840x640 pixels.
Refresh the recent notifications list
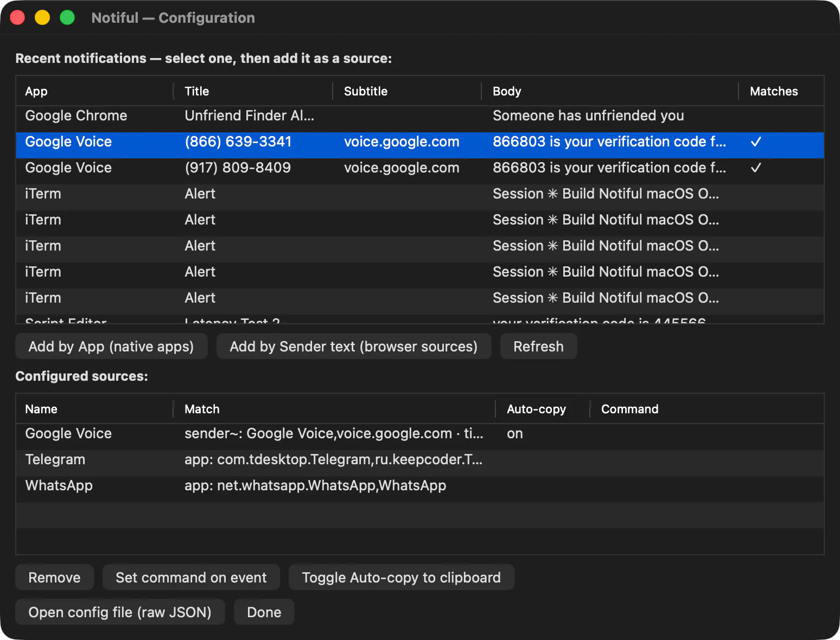point(538,347)
